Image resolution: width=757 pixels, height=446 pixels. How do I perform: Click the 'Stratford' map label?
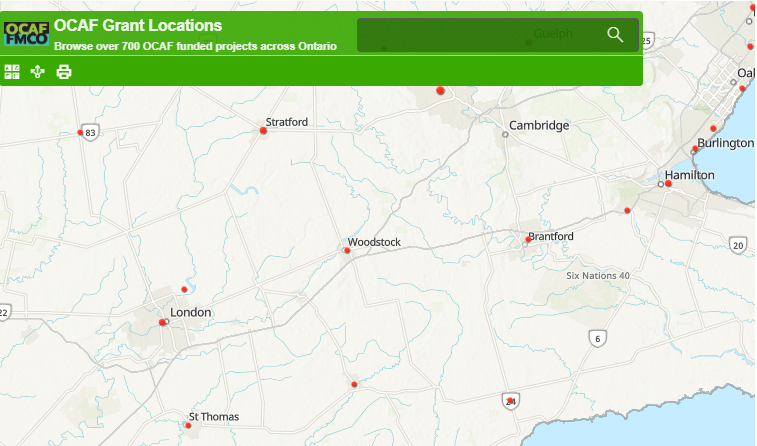click(287, 122)
